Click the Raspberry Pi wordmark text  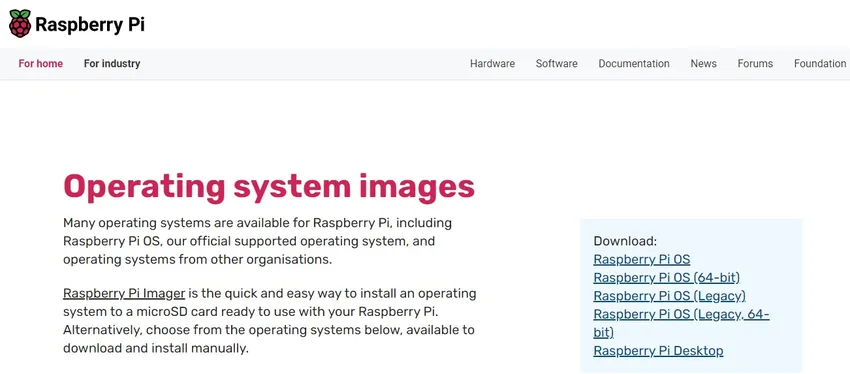(x=90, y=24)
